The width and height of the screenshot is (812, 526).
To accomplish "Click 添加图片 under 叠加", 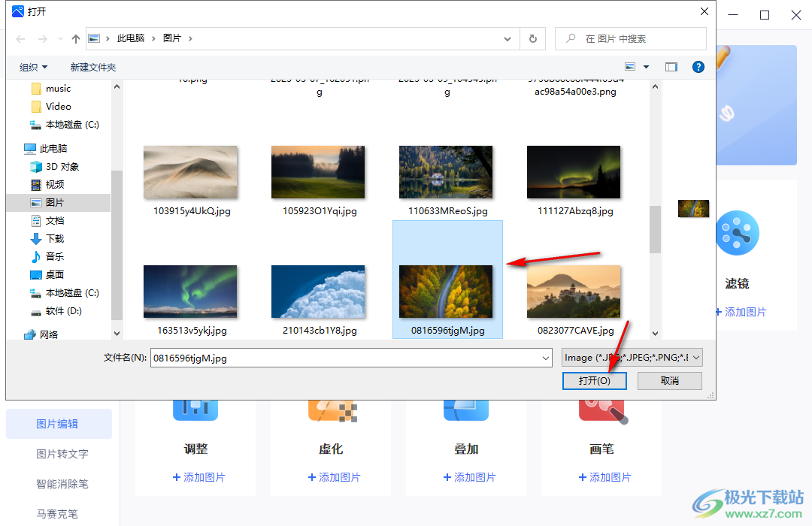I will (470, 477).
